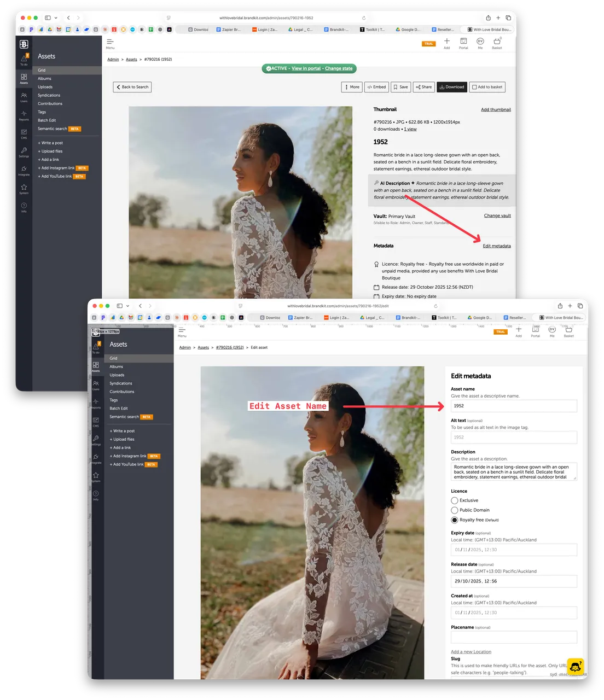Open the Albums menu entry
604x700 pixels.
click(x=116, y=366)
